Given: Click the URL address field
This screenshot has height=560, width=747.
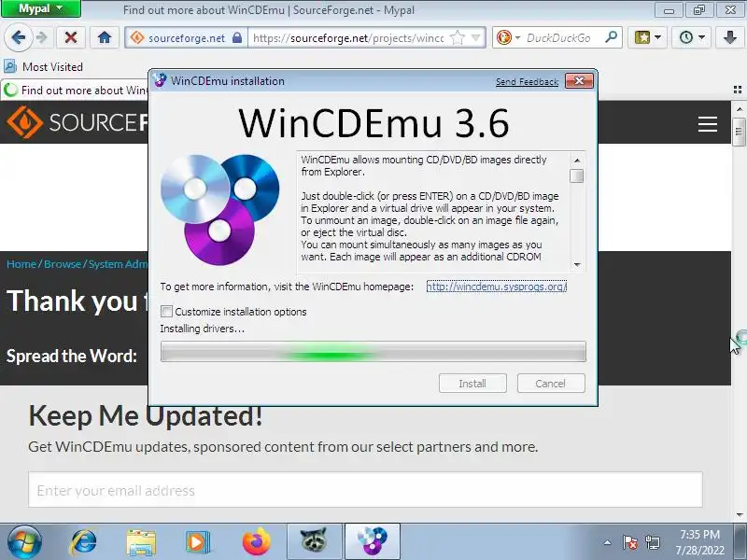Looking at the screenshot, I should [x=347, y=37].
